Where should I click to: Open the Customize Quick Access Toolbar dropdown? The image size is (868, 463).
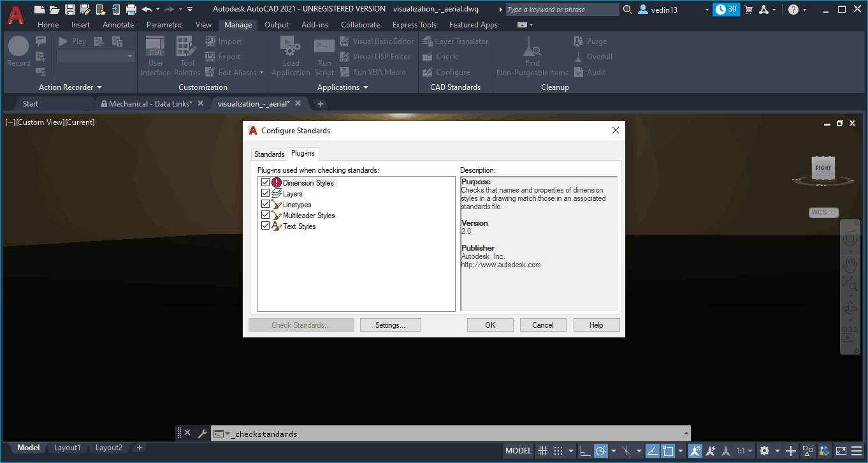click(190, 10)
